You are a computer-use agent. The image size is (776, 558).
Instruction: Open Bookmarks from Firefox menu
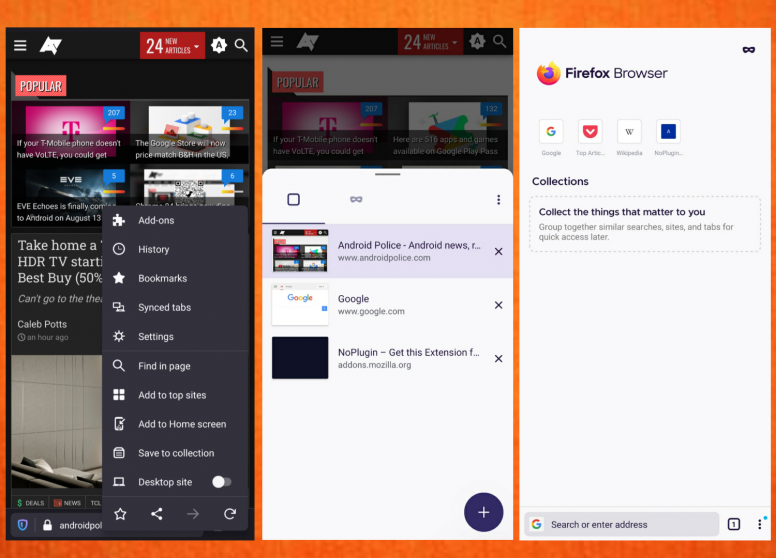click(175, 278)
